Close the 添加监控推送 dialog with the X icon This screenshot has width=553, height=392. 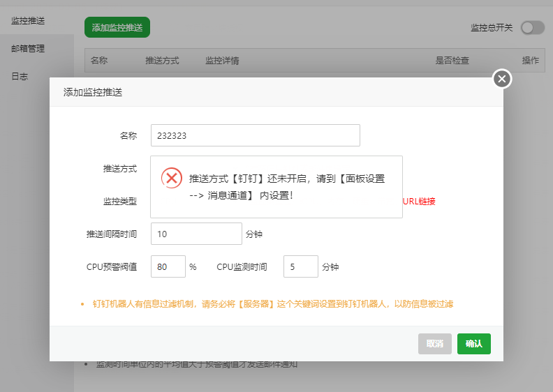502,79
